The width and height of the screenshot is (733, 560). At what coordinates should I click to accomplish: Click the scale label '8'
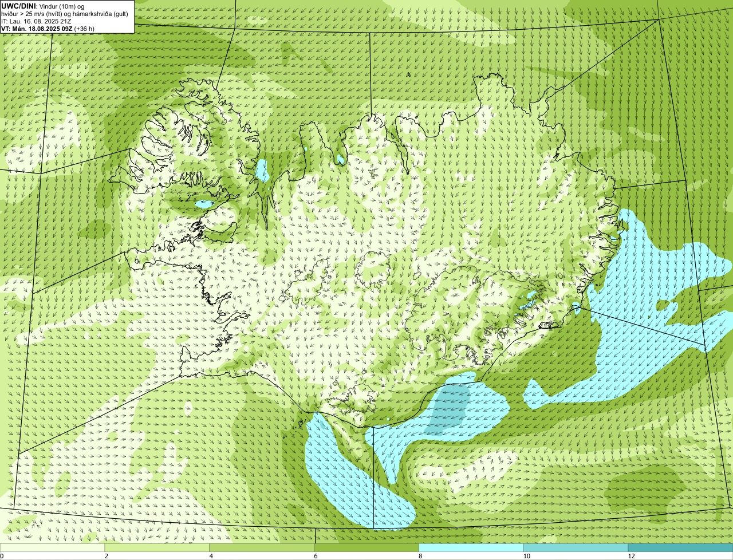(421, 556)
